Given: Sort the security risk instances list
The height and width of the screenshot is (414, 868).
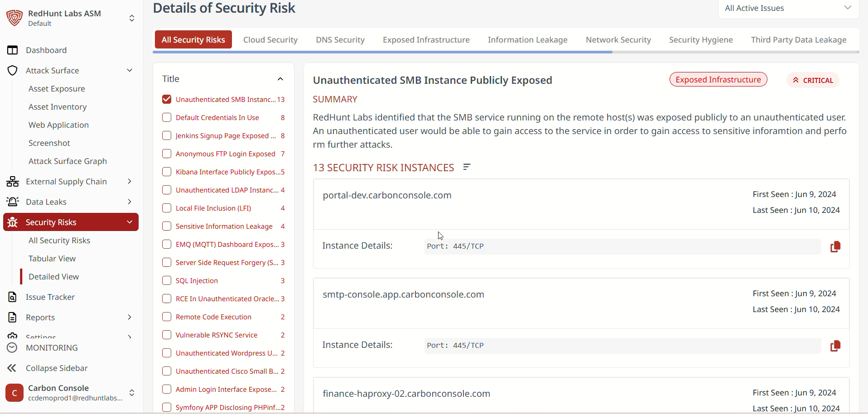Looking at the screenshot, I should 467,167.
